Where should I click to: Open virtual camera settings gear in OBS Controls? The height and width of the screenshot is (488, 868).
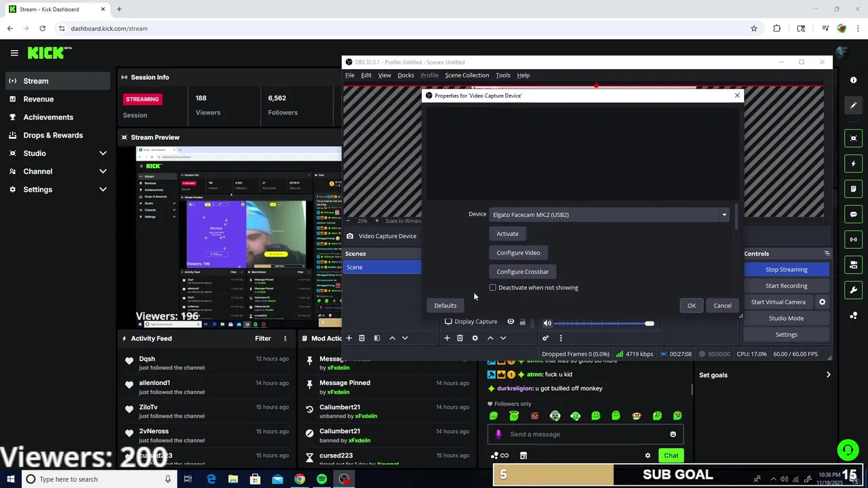click(822, 302)
